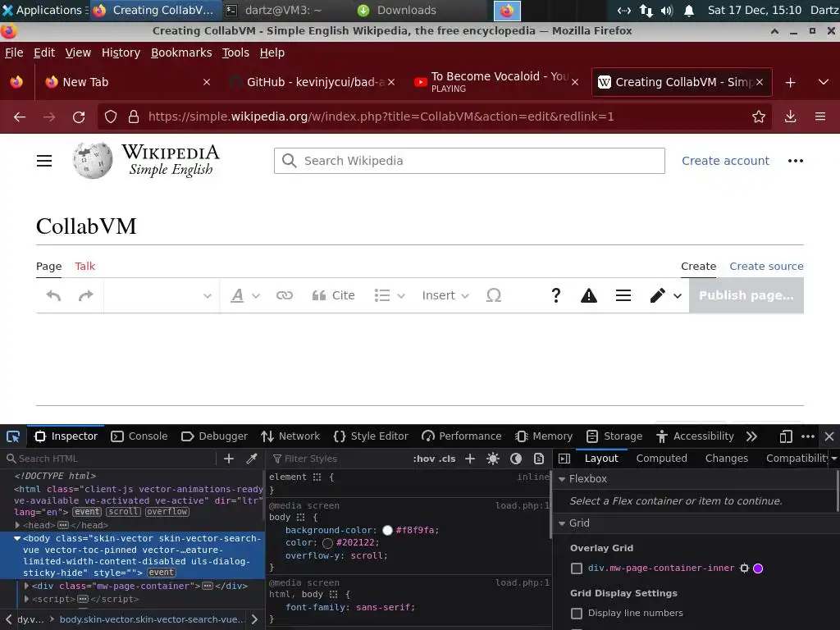
Task: Open page options menu in editor toolbar
Action: coord(623,295)
